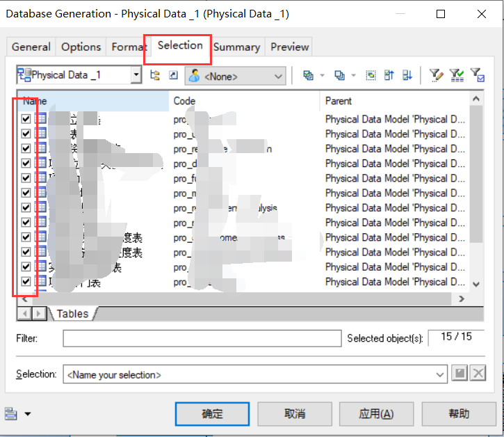The width and height of the screenshot is (504, 437).
Task: Click the 应用(A) apply button
Action: [x=376, y=414]
